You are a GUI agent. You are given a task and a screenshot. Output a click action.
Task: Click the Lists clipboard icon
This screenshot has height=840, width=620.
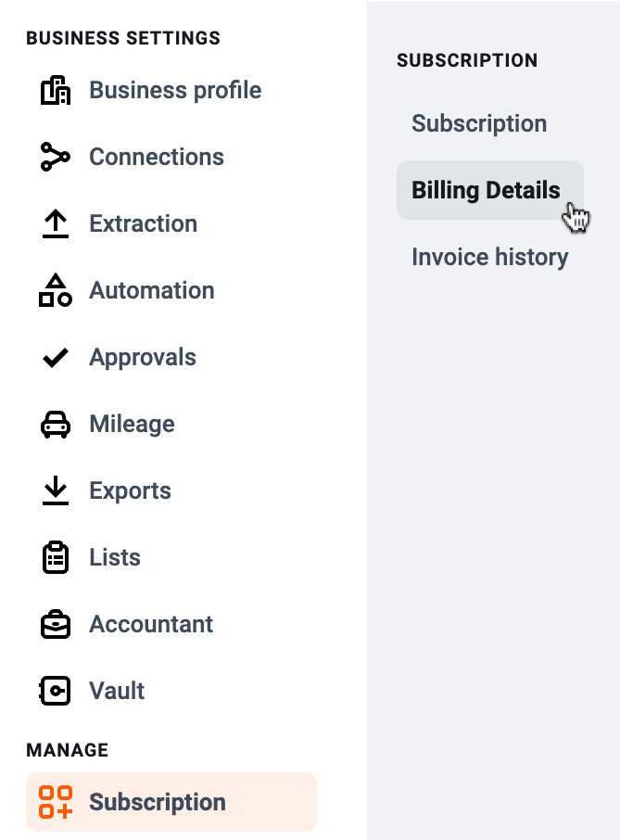(56, 557)
